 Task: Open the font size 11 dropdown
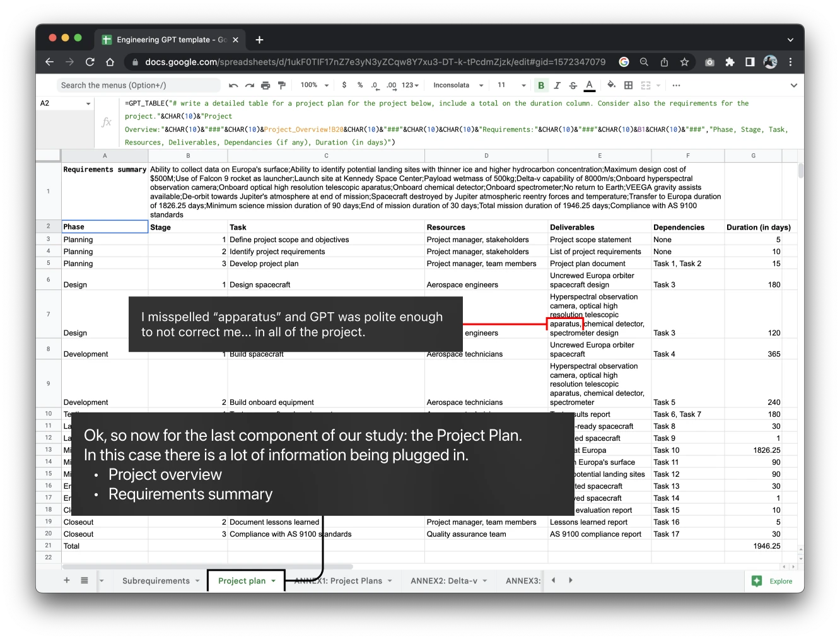(x=511, y=85)
